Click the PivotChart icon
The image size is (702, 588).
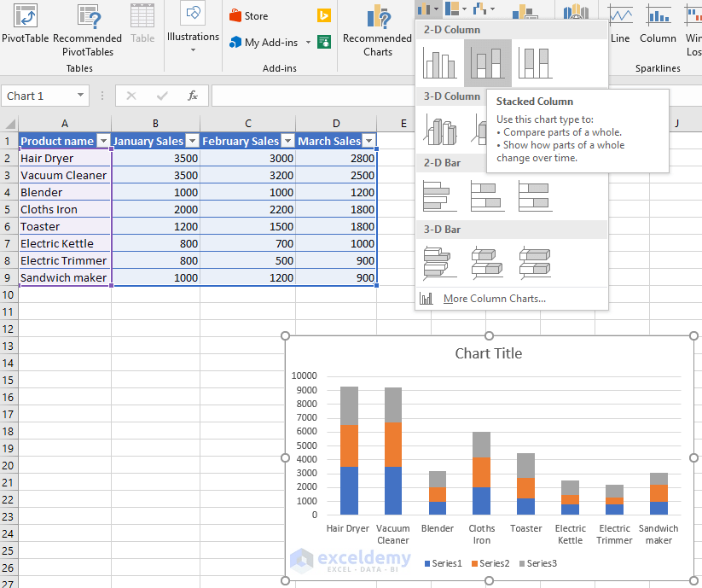tap(525, 13)
